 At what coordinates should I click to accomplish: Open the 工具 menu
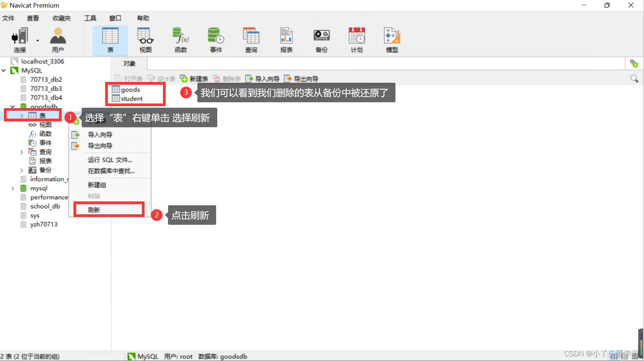click(90, 18)
